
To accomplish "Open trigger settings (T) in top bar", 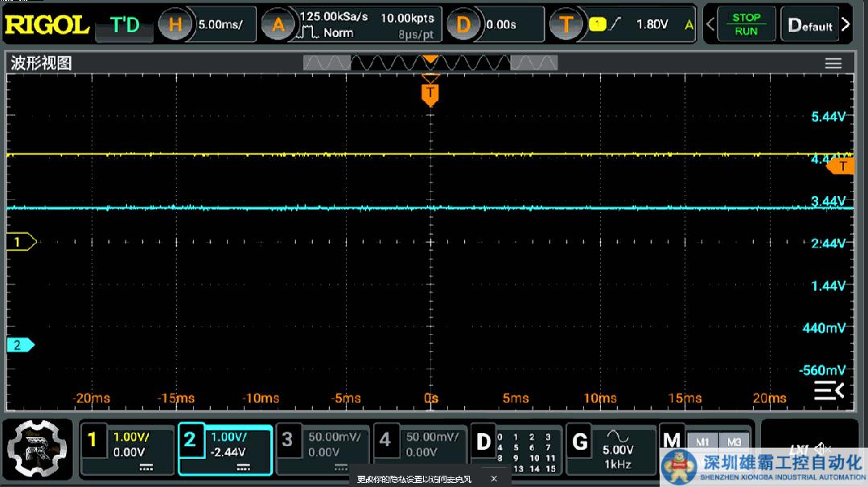I will tap(566, 25).
